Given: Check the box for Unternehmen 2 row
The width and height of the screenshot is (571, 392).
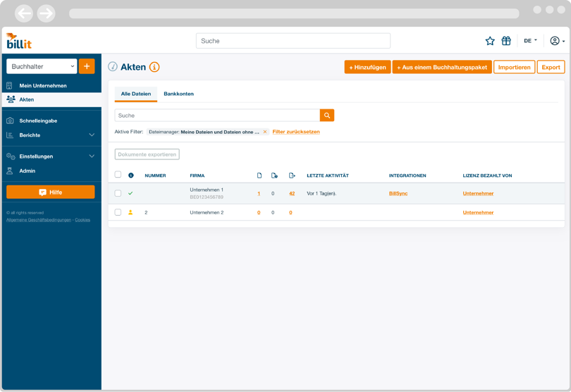Looking at the screenshot, I should coord(118,212).
